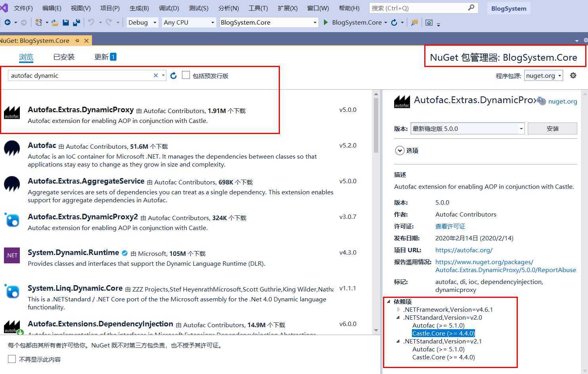Screen dimensions: 588x374
Task: Click the globe icon beside nuget.org link
Action: (x=541, y=101)
